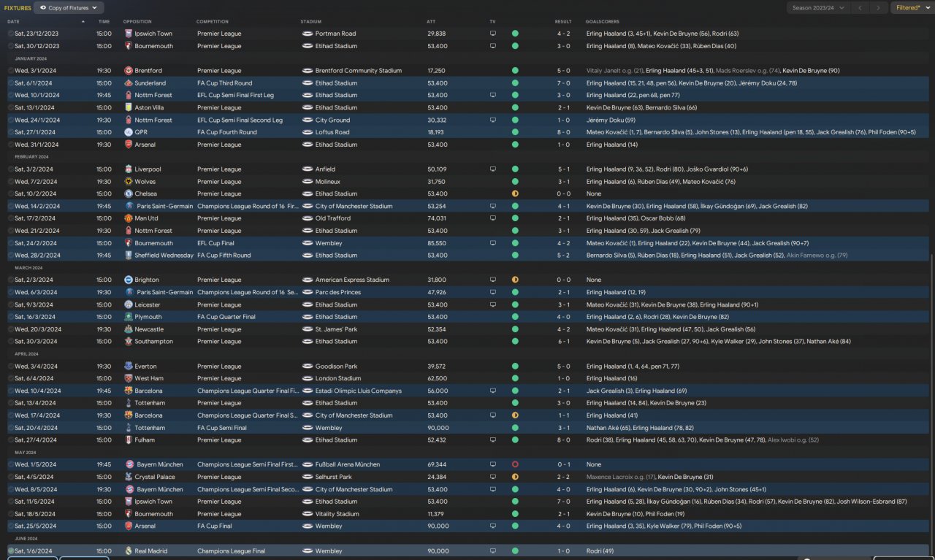Screen dimensions: 935x560
Task: Go to the next season arrow
Action: tap(878, 8)
